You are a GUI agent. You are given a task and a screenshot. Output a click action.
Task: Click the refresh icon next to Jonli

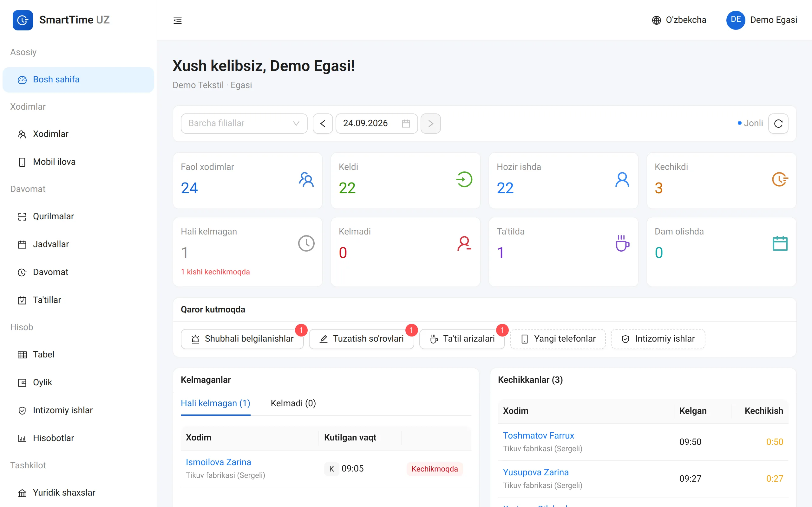pos(778,123)
